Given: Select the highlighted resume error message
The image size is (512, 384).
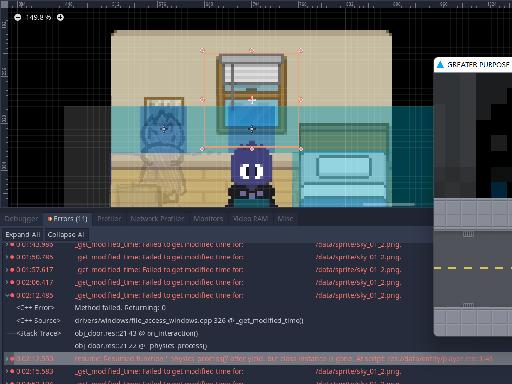Looking at the screenshot, I should 283,358.
